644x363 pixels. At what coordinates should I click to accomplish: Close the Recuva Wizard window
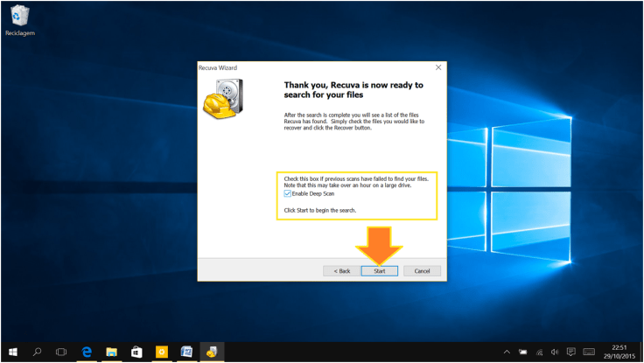[x=438, y=67]
